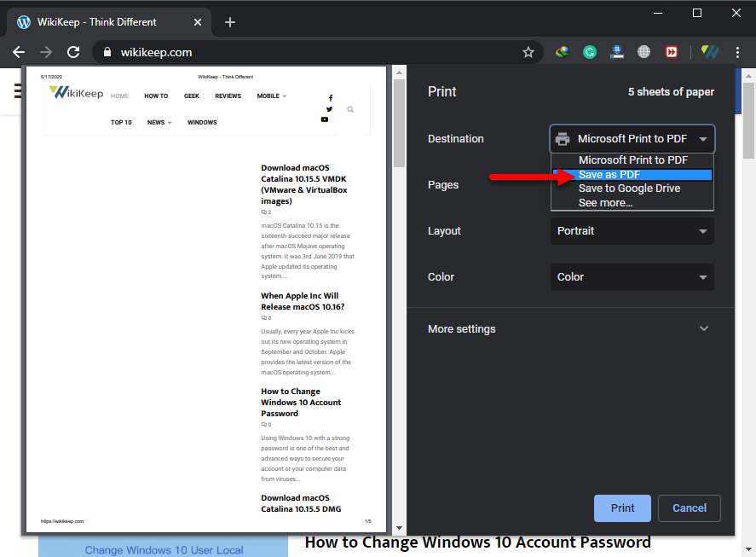Open a new tab with plus button

[x=230, y=22]
